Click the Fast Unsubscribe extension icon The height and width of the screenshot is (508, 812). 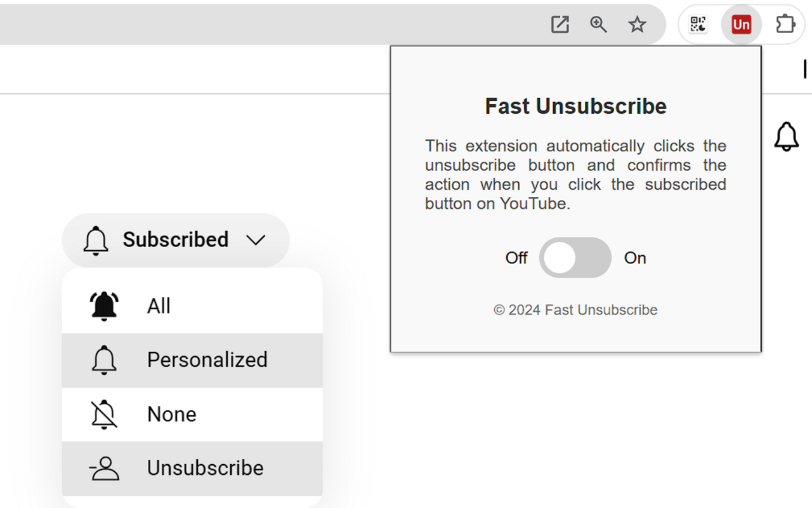741,24
